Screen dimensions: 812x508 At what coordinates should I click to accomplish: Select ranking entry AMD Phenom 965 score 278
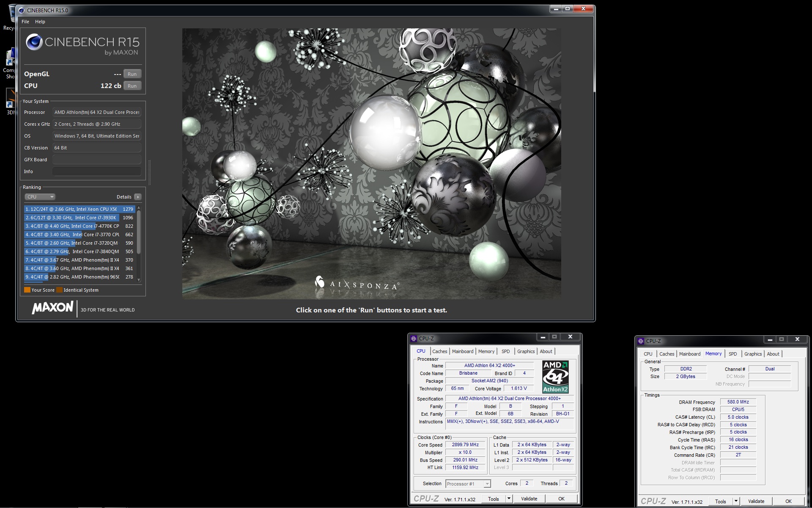click(x=80, y=277)
